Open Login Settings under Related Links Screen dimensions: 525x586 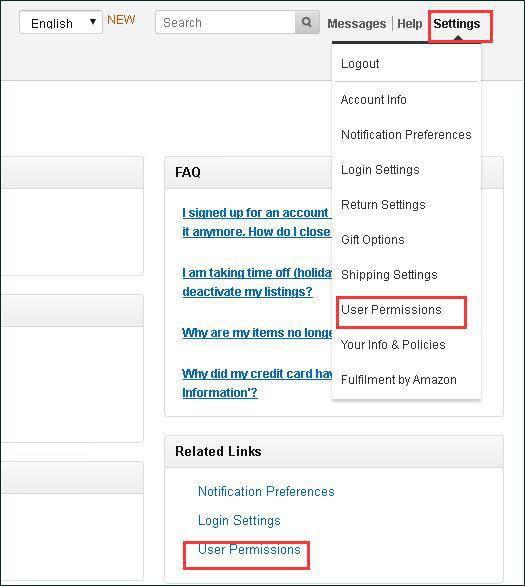pyautogui.click(x=239, y=521)
